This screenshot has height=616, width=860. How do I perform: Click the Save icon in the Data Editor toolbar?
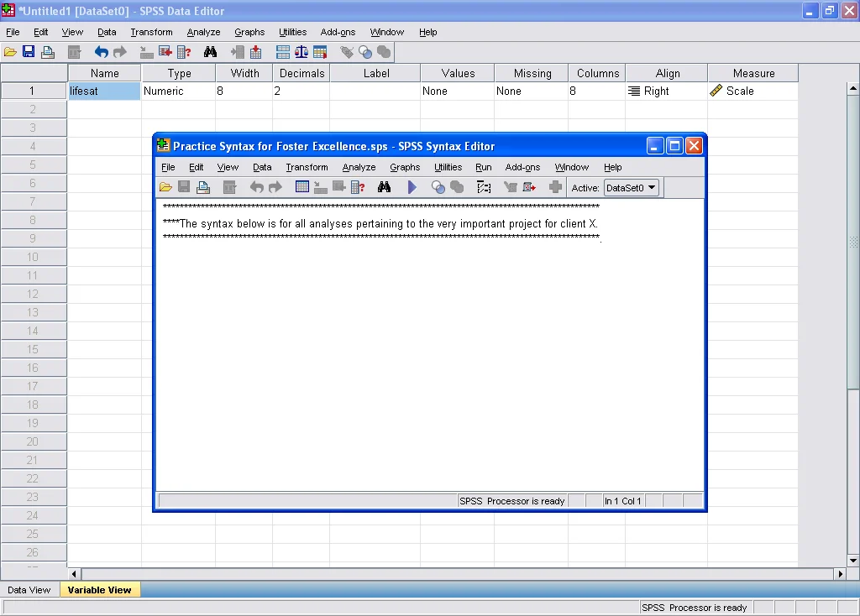(29, 51)
